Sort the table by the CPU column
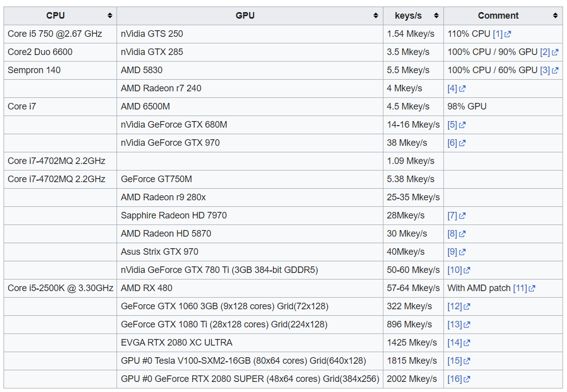 click(x=61, y=16)
